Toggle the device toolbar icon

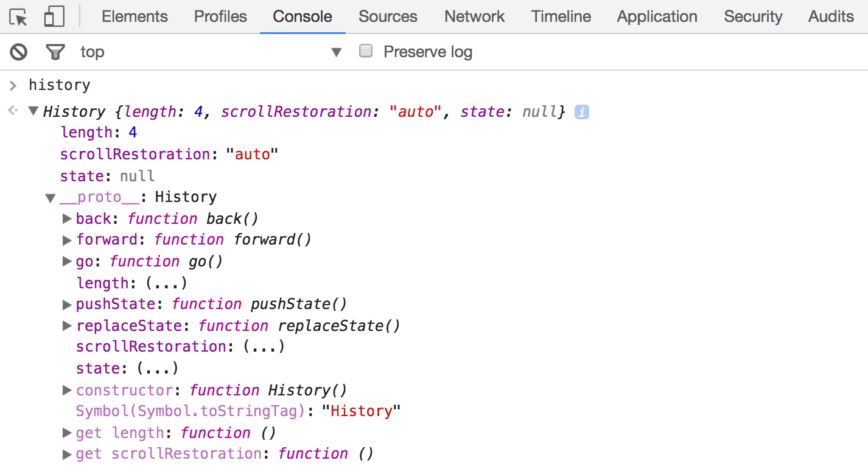click(x=54, y=17)
